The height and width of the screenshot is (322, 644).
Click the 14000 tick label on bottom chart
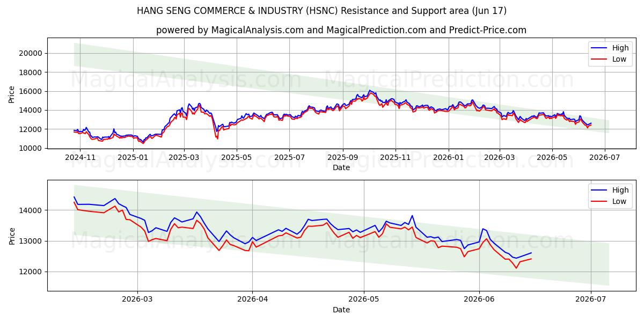(x=32, y=210)
